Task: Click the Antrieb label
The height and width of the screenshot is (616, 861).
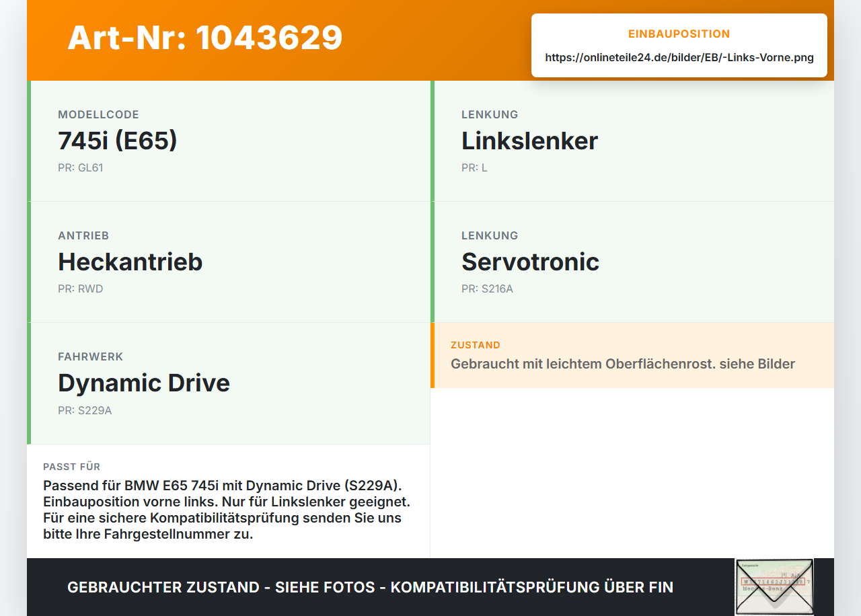Action: click(x=83, y=235)
